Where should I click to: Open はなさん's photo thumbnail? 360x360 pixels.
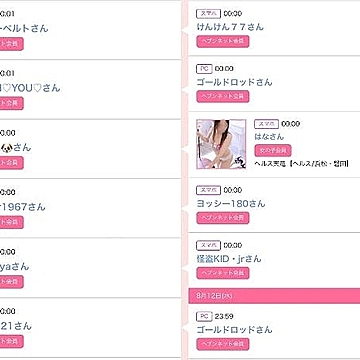(221, 144)
